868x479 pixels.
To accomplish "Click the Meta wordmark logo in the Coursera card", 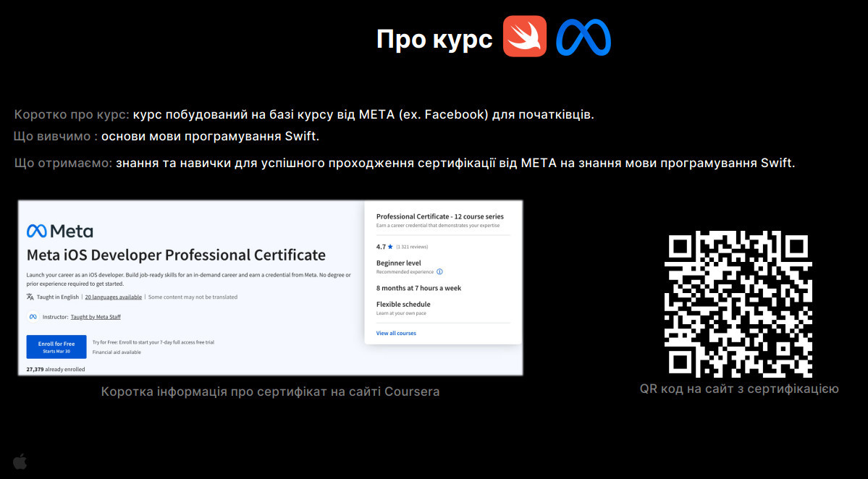I will click(60, 232).
